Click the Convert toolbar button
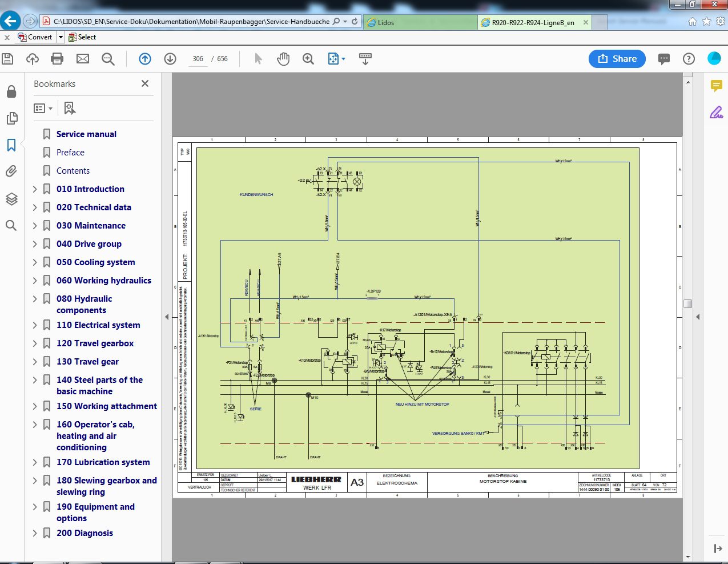Viewport: 728px width, 564px height. (x=35, y=37)
